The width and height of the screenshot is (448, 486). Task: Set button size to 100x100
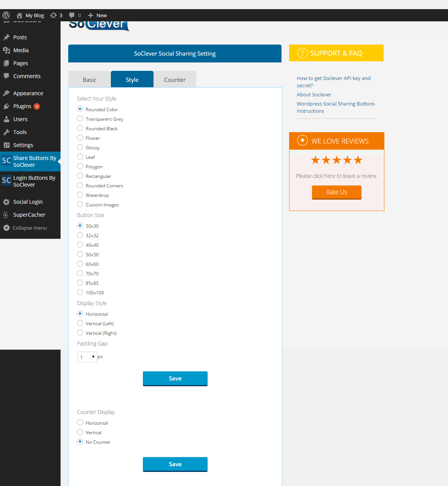(80, 293)
